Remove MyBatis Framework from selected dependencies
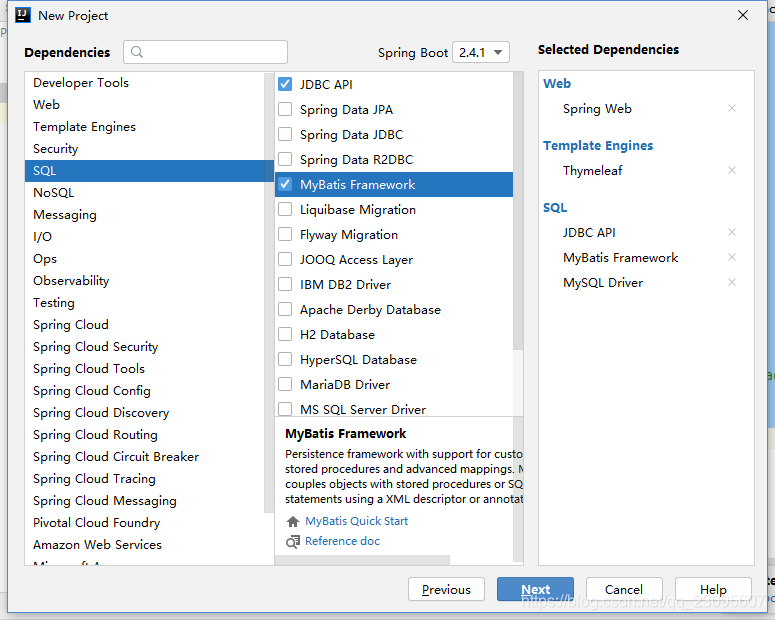 (732, 257)
